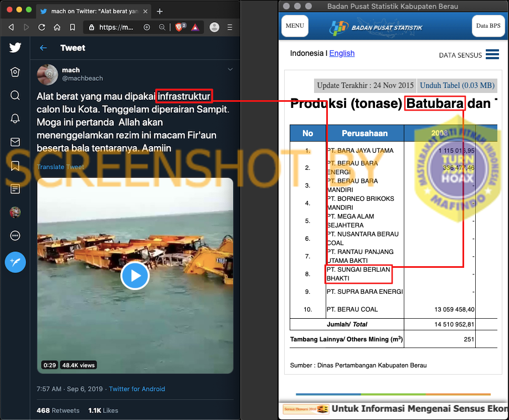Viewport: 509px width, 420px height.
Task: Download table via Unduh Tabel link
Action: (x=457, y=86)
